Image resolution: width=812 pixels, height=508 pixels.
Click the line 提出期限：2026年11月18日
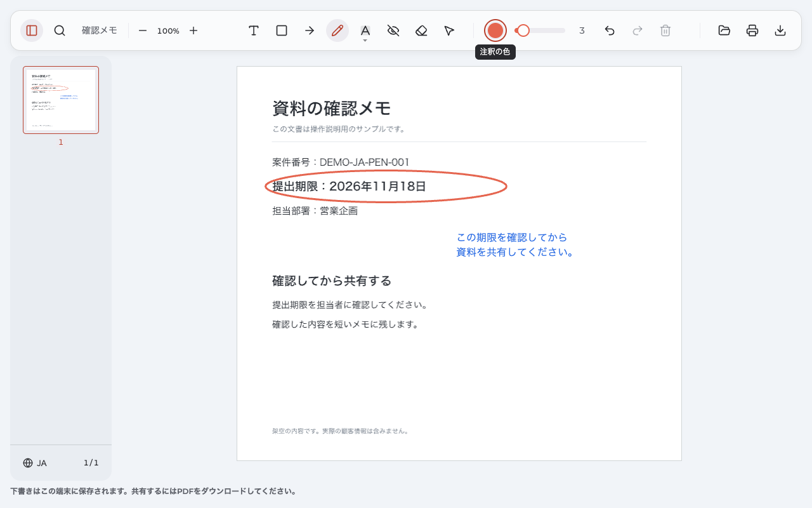[x=349, y=186]
